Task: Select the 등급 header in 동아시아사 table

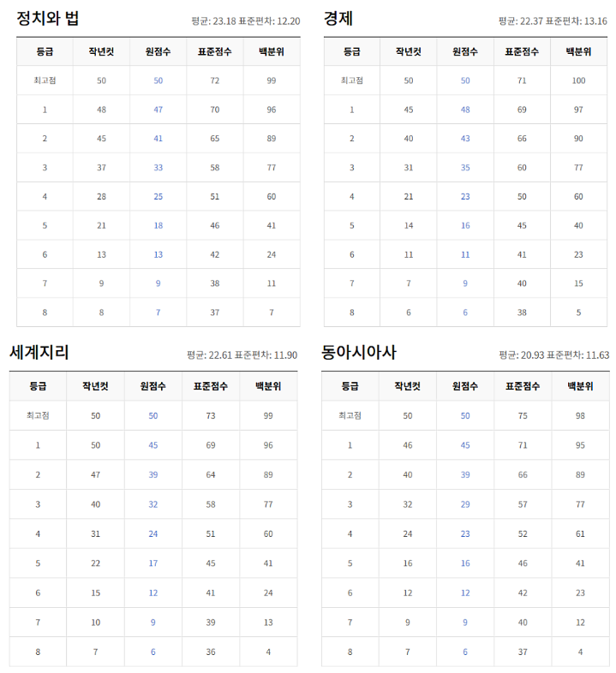Action: point(350,386)
